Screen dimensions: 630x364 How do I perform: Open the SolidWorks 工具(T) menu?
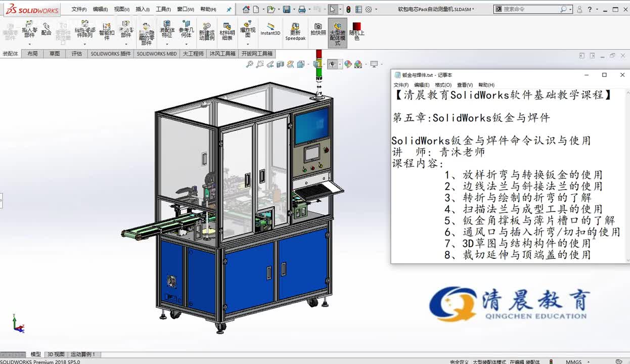pyautogui.click(x=163, y=9)
